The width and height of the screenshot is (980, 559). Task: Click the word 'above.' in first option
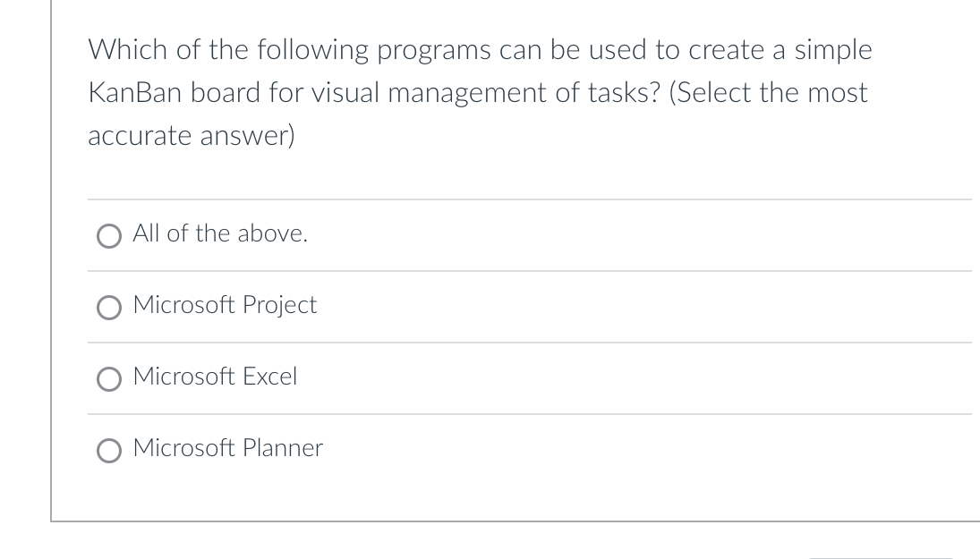coord(272,233)
